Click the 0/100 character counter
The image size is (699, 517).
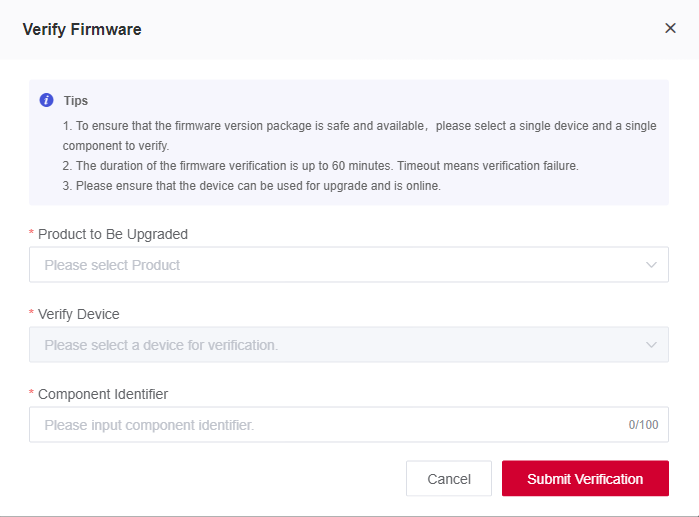click(643, 425)
